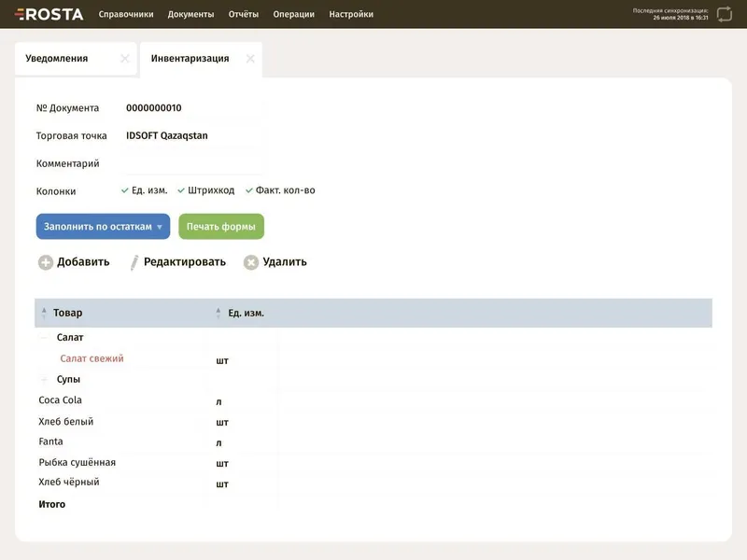Select the Салат свежий item

coord(92,358)
